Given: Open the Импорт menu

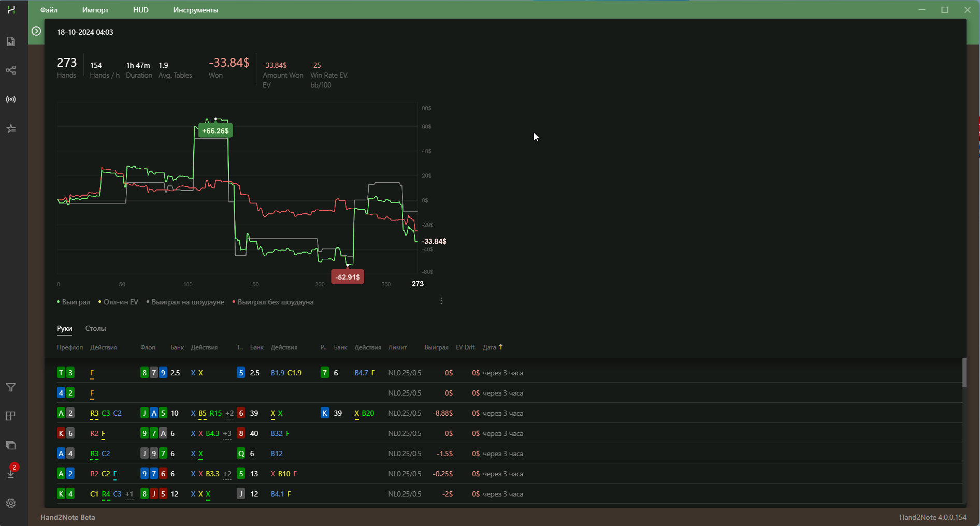Looking at the screenshot, I should [95, 10].
